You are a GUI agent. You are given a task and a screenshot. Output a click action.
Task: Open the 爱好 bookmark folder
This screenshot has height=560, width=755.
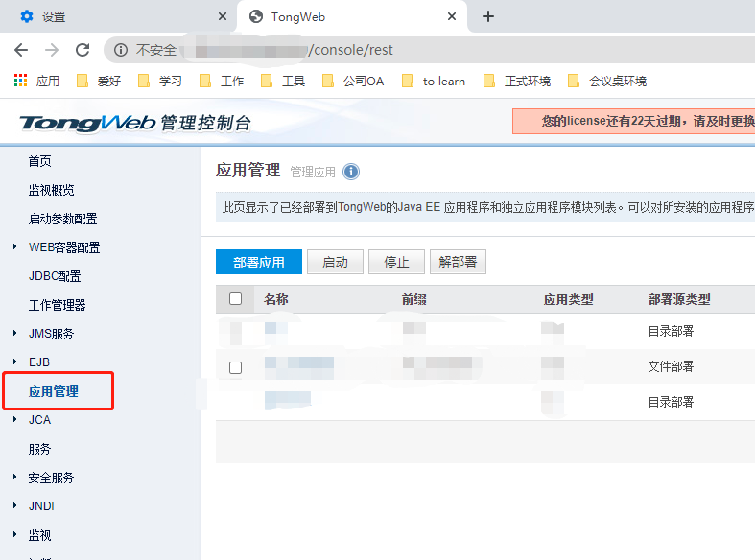click(x=99, y=81)
